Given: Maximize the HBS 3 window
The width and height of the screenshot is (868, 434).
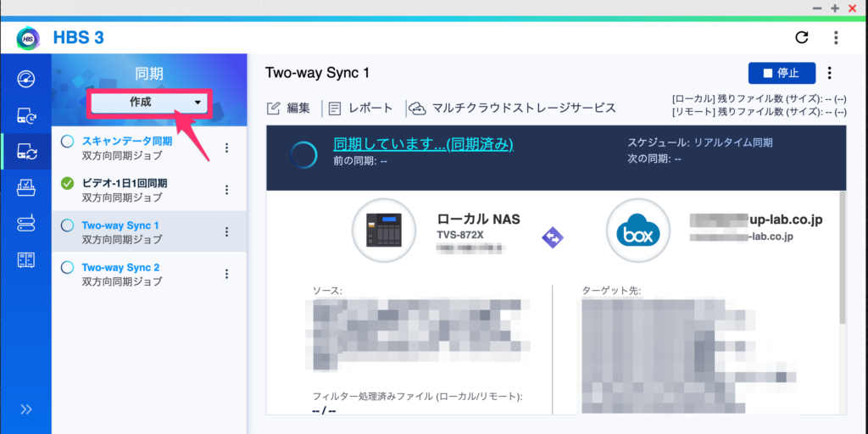Looking at the screenshot, I should click(x=835, y=8).
